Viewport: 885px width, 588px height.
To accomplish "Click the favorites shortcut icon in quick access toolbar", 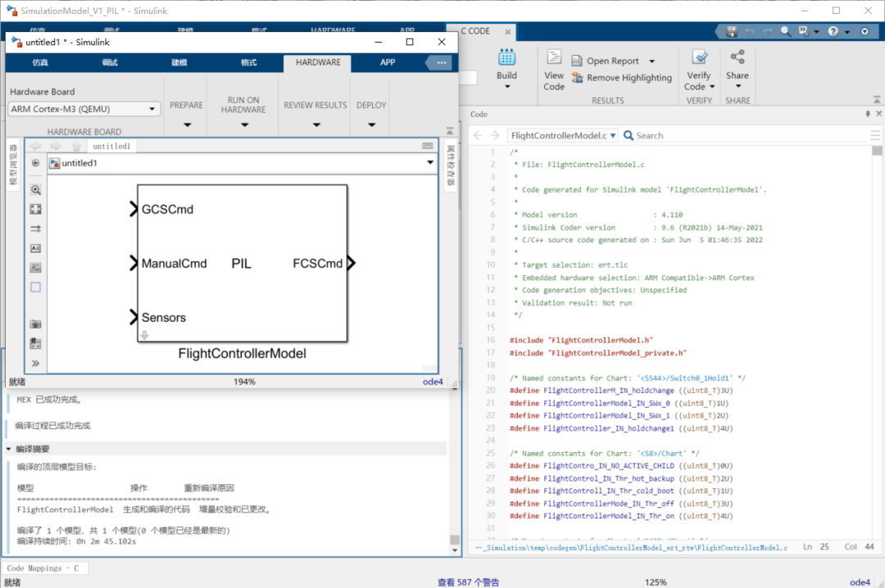I will [x=804, y=32].
